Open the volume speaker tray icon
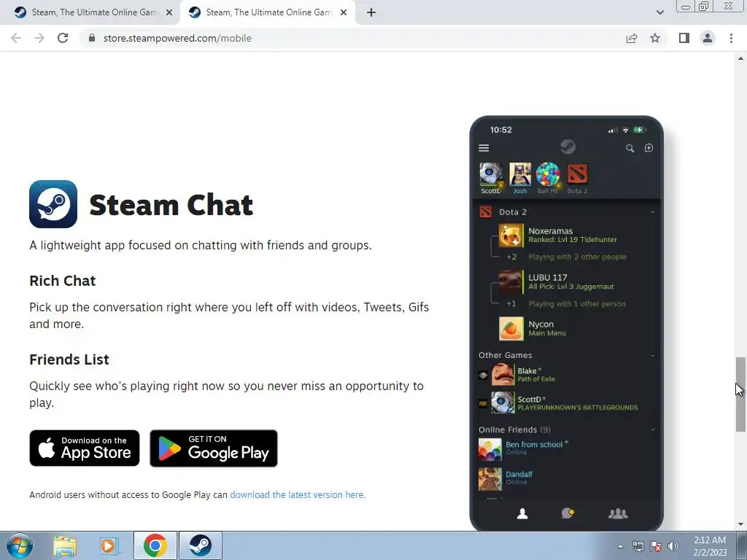 (673, 546)
